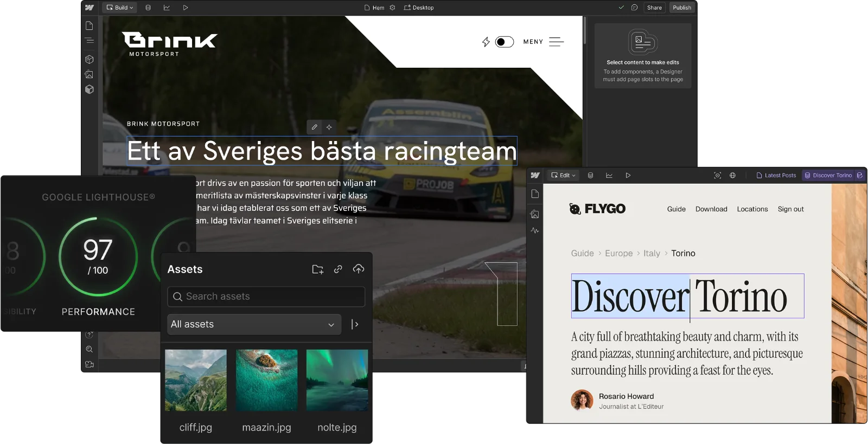The height and width of the screenshot is (444, 868).
Task: Open the comments bubble icon in the Brink toolbar
Action: pyautogui.click(x=634, y=8)
